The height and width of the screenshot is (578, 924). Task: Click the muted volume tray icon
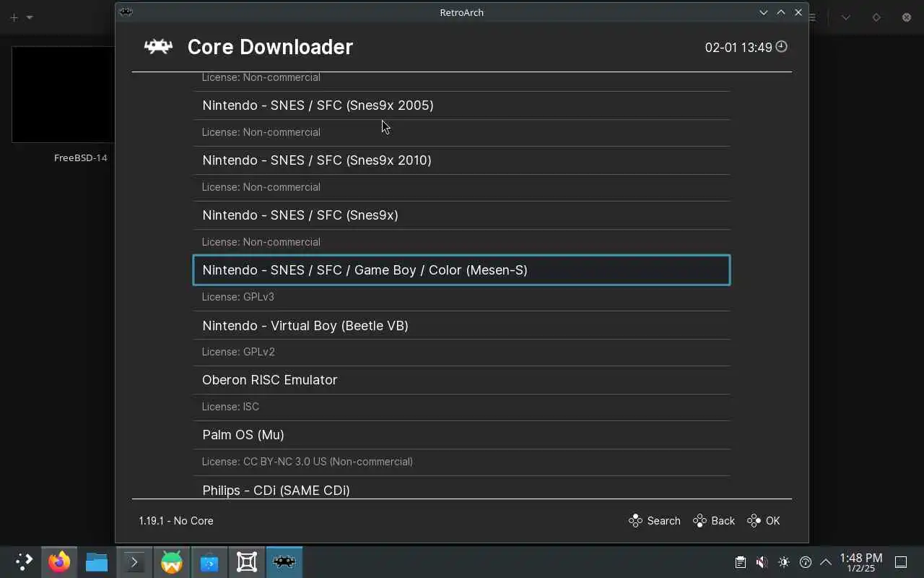(762, 562)
